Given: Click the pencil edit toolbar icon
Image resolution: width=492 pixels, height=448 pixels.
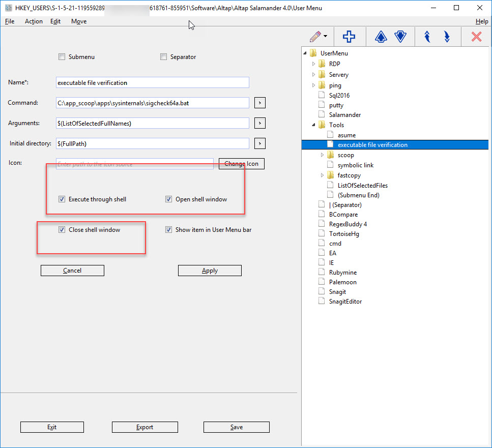Looking at the screenshot, I should coord(315,37).
